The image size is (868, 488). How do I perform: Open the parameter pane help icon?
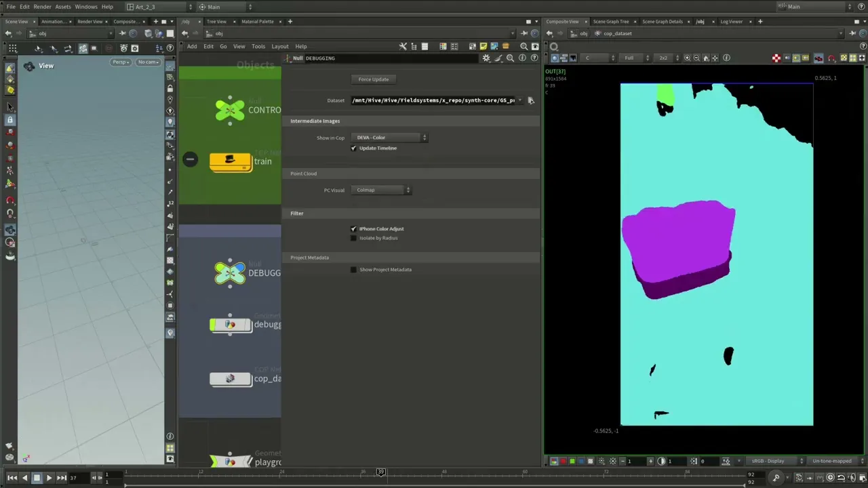click(534, 58)
